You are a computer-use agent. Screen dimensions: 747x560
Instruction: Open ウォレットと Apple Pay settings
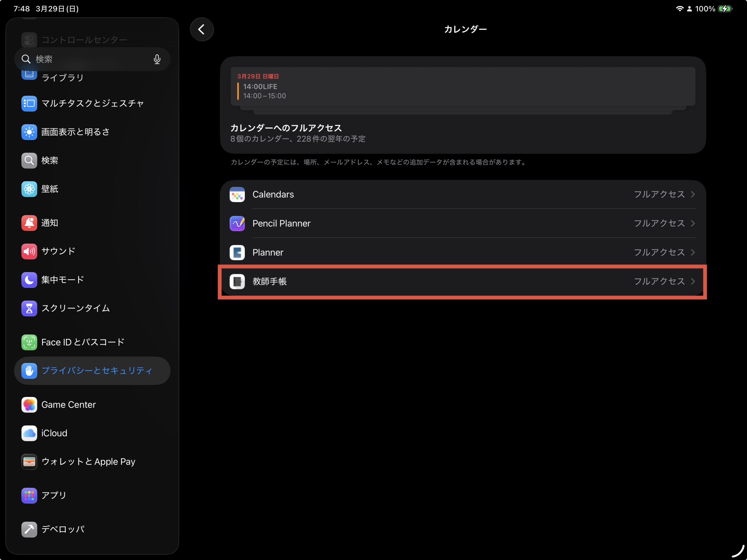tap(88, 461)
